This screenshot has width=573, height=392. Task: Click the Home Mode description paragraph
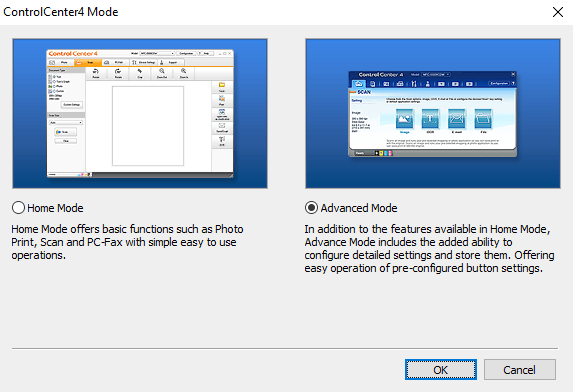click(127, 242)
